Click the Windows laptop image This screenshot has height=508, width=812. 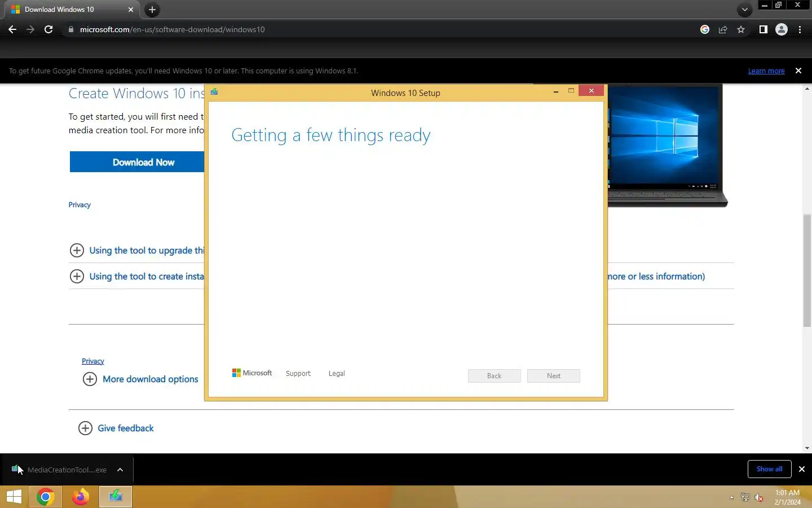pos(668,146)
